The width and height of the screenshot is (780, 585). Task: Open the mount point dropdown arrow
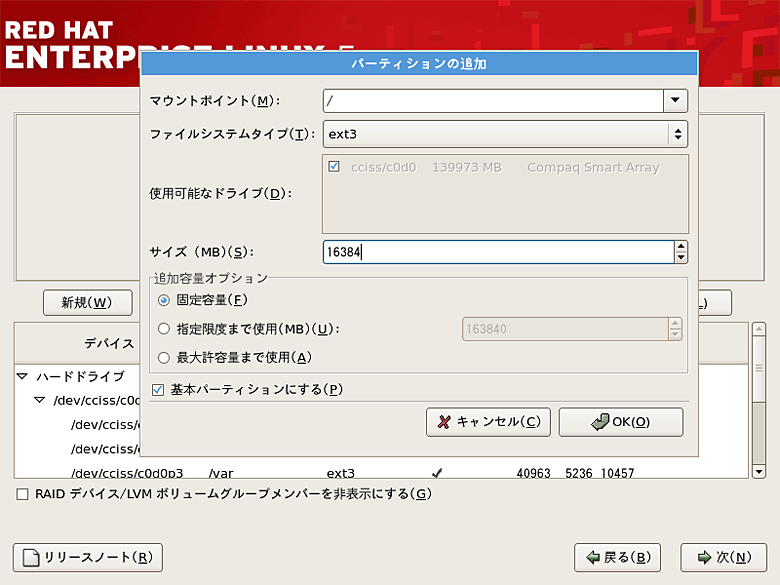pyautogui.click(x=675, y=101)
